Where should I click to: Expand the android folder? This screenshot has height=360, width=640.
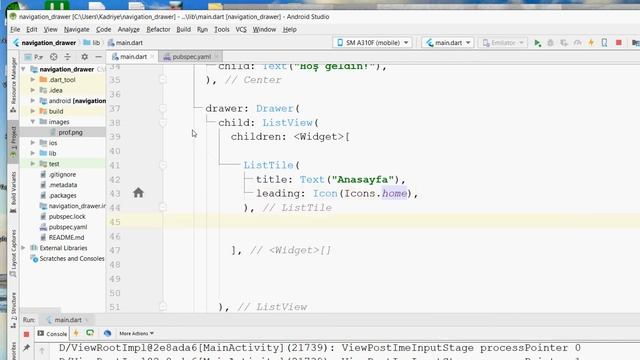pos(33,101)
